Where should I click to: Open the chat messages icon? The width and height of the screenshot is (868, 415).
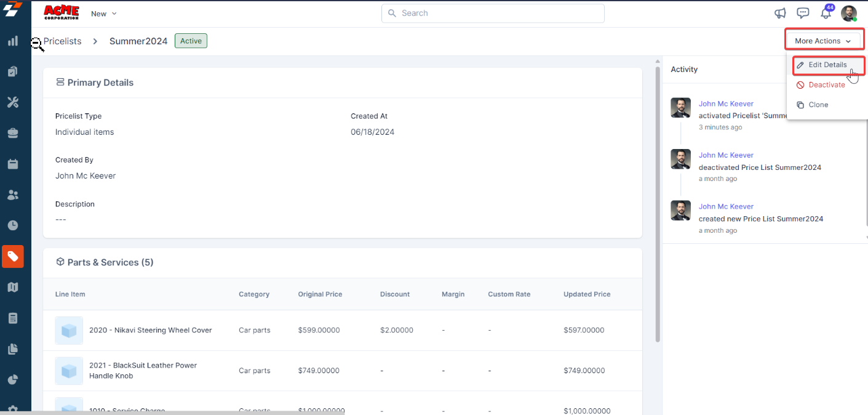[803, 13]
